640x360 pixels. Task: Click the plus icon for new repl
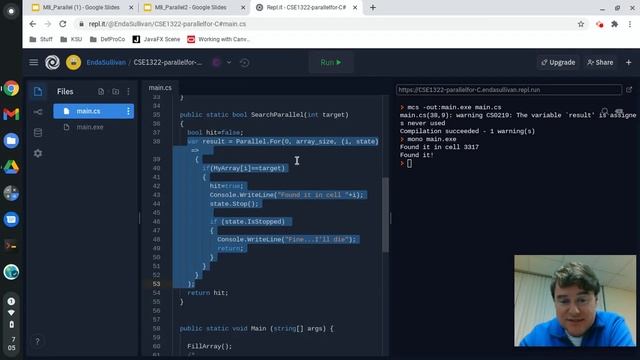[x=629, y=62]
